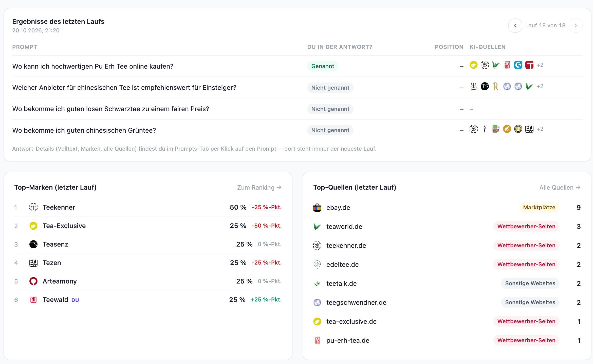Image resolution: width=593 pixels, height=364 pixels.
Task: Click the DU IN DER ANTWORT? column header
Action: point(340,47)
